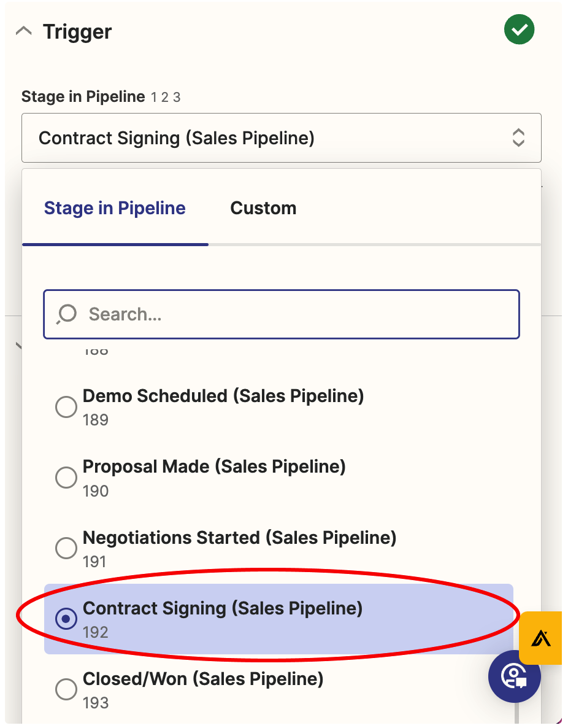
Task: Choose the Closed/Won radio option
Action: click(66, 689)
